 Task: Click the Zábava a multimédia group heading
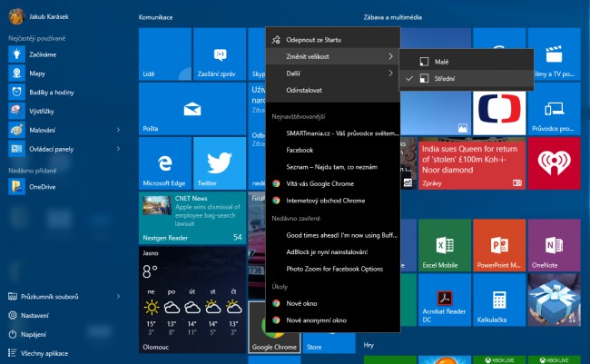[392, 17]
